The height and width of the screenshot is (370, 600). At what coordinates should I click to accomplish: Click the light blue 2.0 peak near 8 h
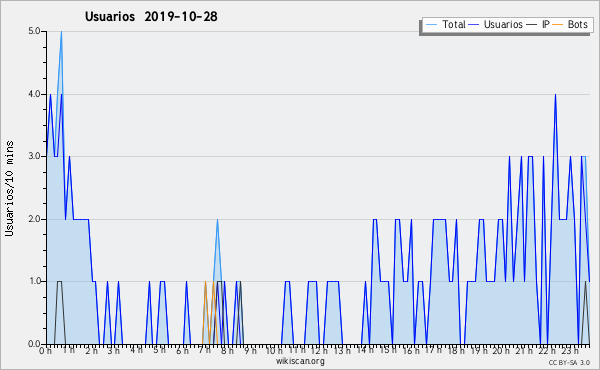coord(217,220)
